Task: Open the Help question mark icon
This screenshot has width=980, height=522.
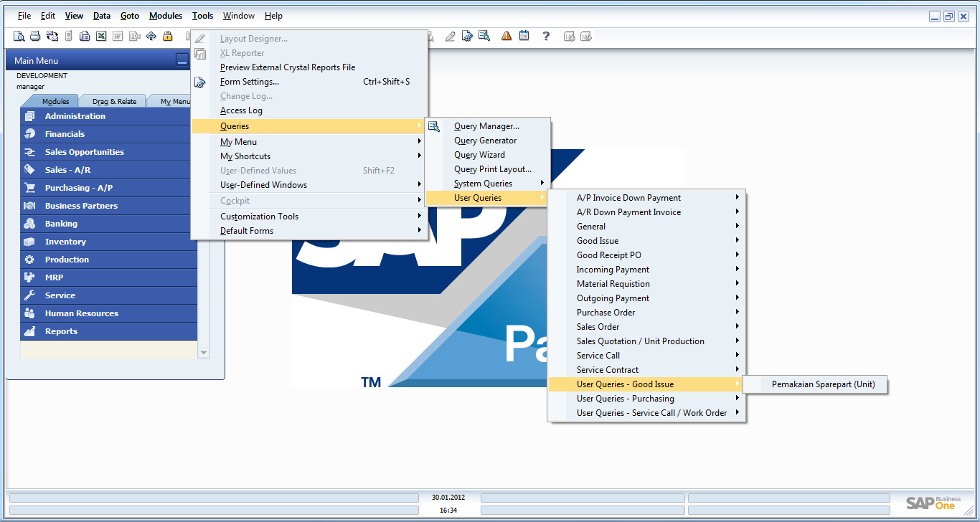Action: coord(546,36)
